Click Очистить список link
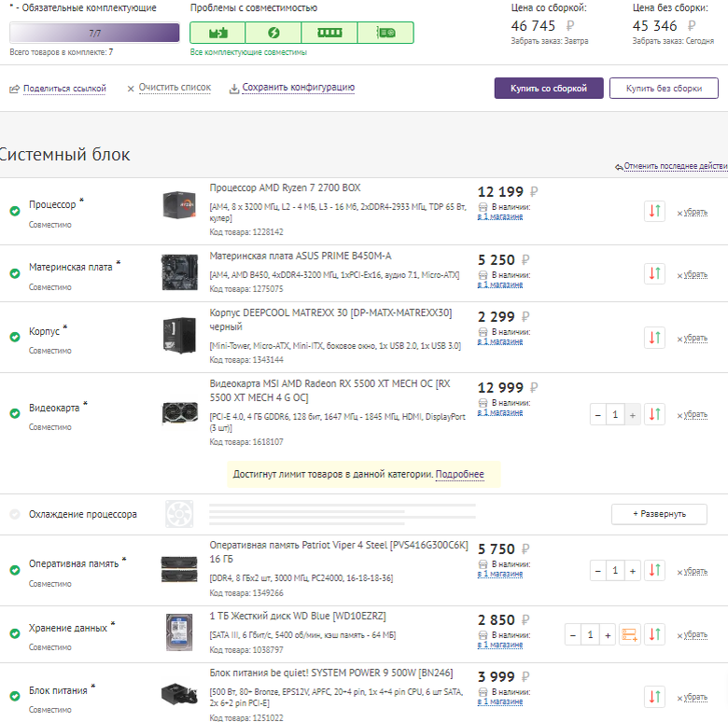Viewport: 728px width, 722px height. [x=175, y=88]
